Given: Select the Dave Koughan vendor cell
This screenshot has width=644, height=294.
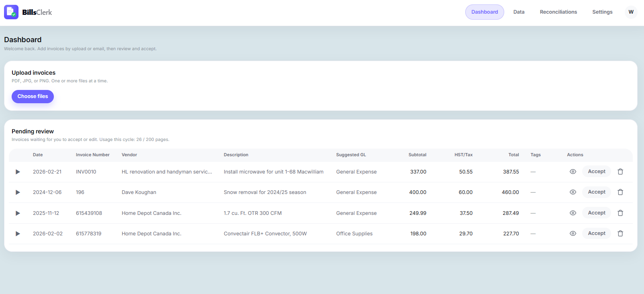Looking at the screenshot, I should (139, 192).
